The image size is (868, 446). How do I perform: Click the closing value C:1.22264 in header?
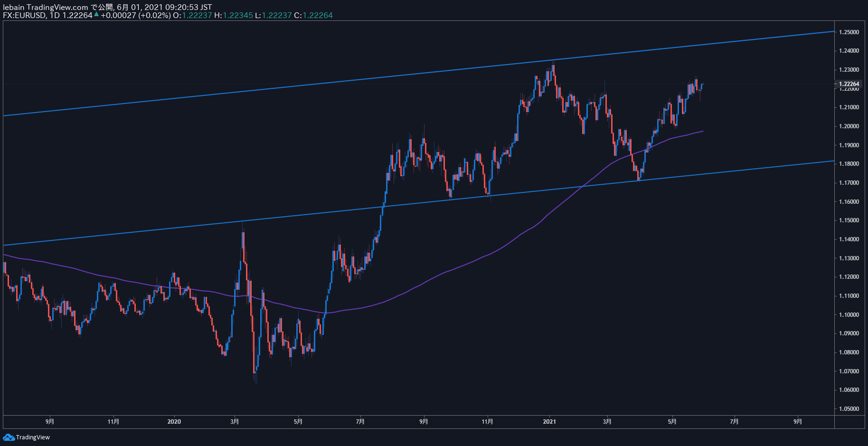313,15
